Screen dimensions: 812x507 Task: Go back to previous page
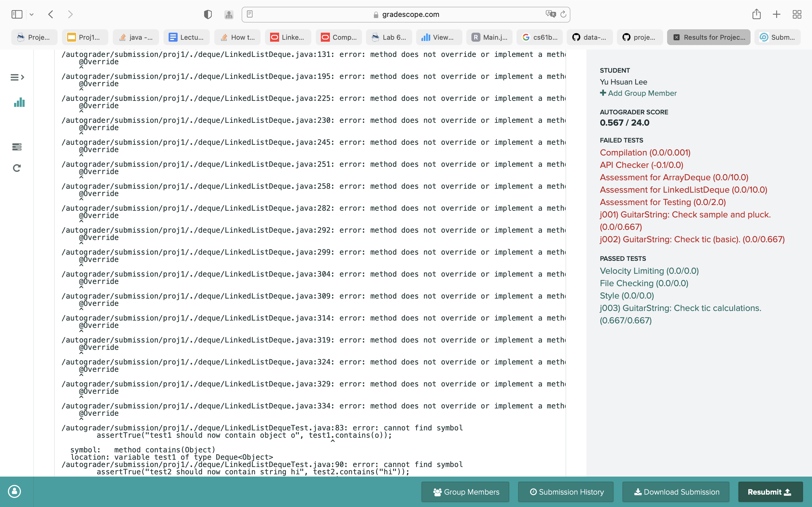[51, 14]
